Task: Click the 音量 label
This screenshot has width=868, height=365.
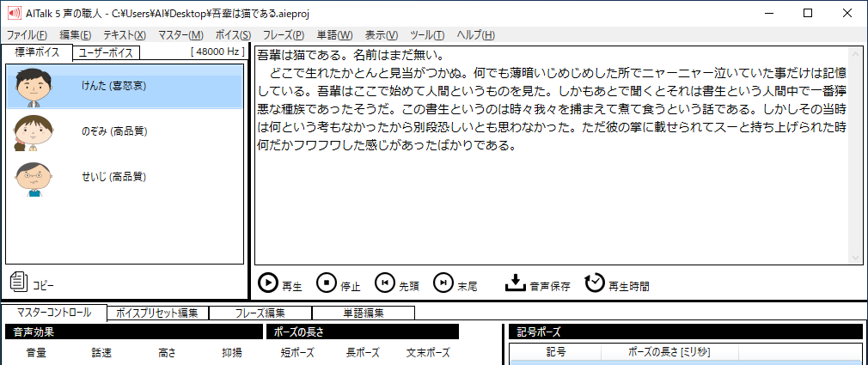Action: click(36, 353)
